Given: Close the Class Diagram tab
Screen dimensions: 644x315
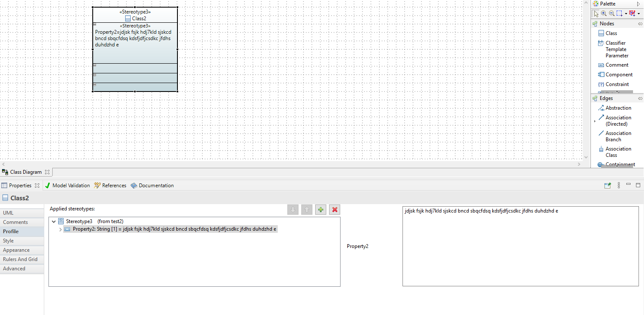Looking at the screenshot, I should 47,172.
